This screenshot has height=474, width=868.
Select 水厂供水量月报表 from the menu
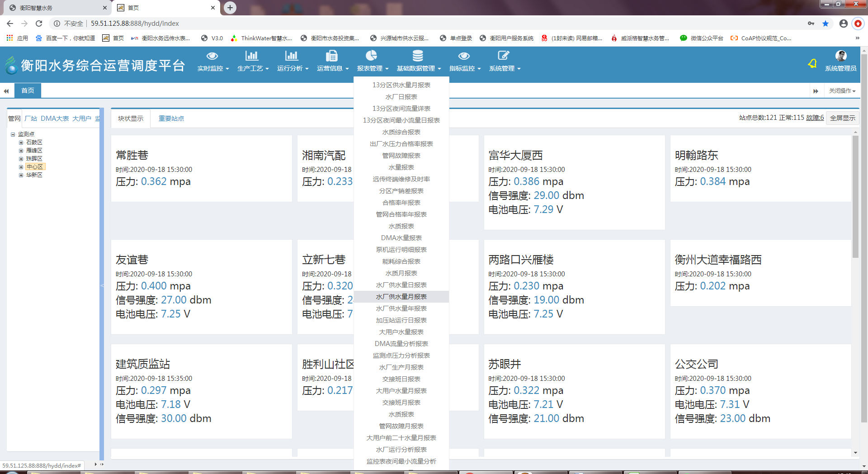[401, 297]
